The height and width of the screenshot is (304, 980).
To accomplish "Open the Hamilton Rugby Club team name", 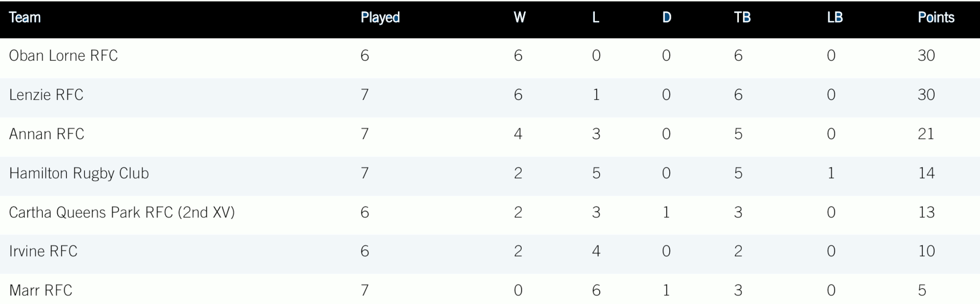I will point(79,173).
